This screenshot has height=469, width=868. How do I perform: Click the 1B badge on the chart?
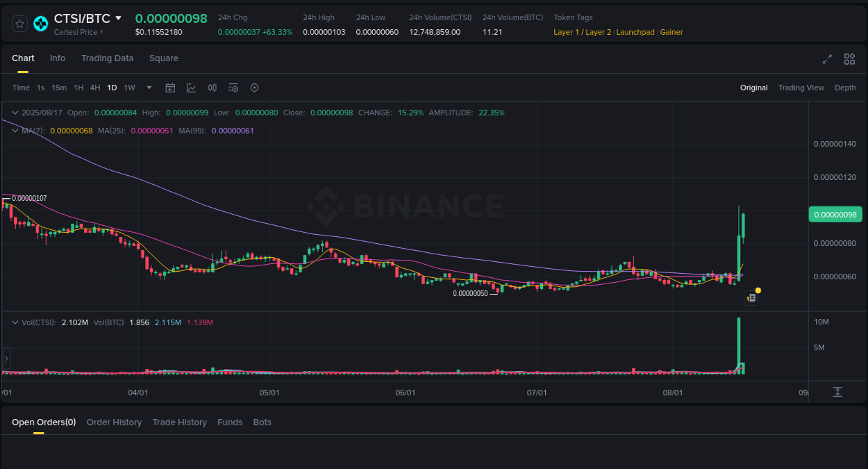coord(751,297)
